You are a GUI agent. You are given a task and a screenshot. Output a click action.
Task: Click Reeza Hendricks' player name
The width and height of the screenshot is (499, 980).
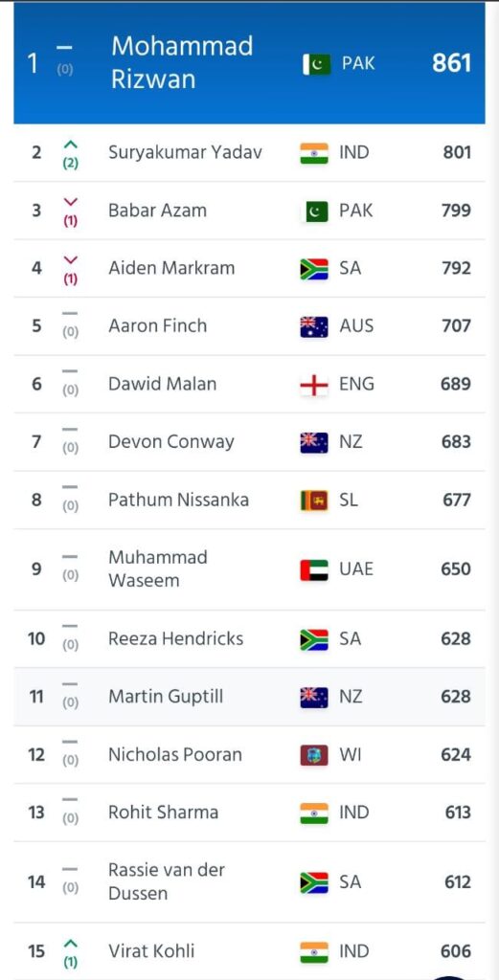(175, 638)
